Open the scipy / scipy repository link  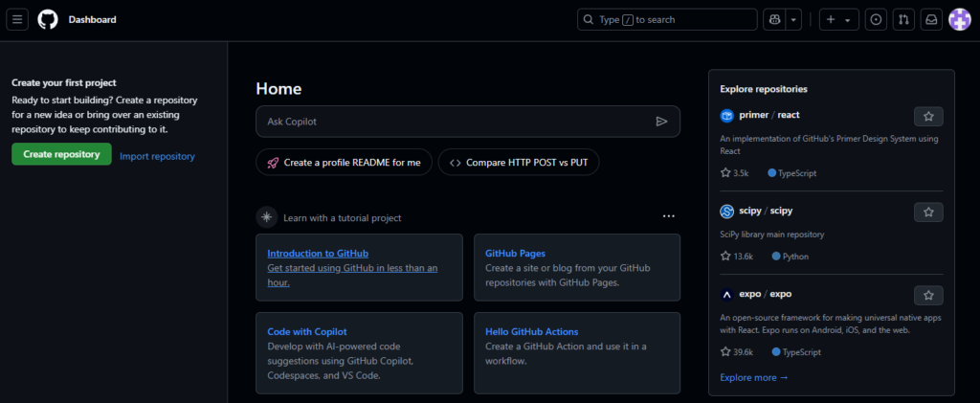[766, 211]
